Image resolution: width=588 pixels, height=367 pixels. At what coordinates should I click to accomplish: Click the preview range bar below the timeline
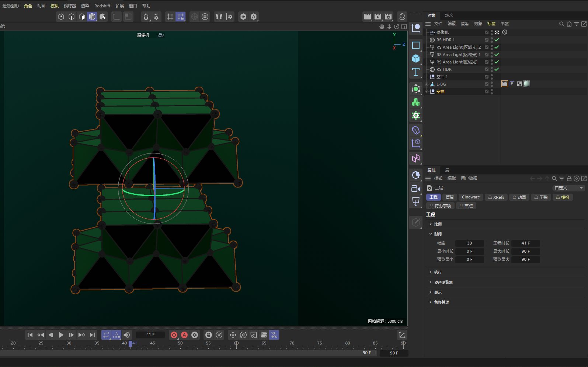click(x=188, y=353)
